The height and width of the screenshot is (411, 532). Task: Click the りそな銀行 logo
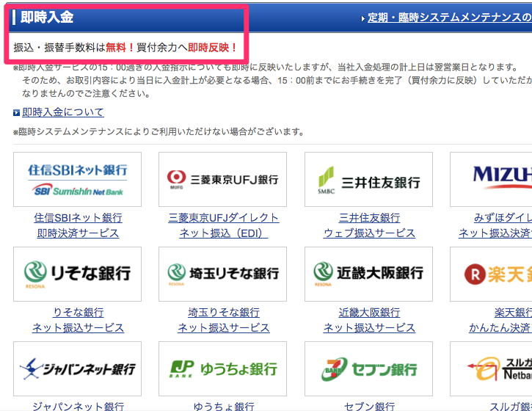(x=77, y=274)
